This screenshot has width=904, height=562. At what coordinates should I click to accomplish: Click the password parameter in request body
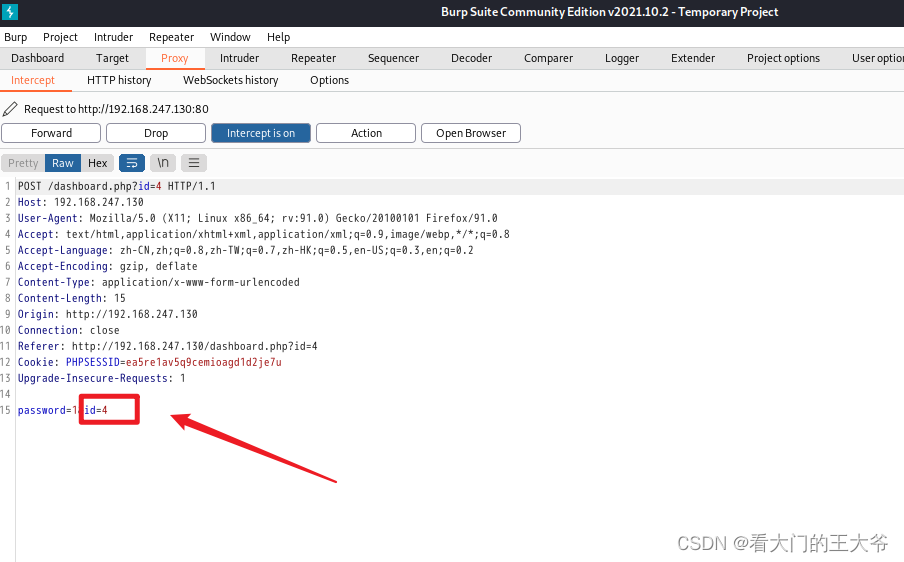pyautogui.click(x=47, y=410)
